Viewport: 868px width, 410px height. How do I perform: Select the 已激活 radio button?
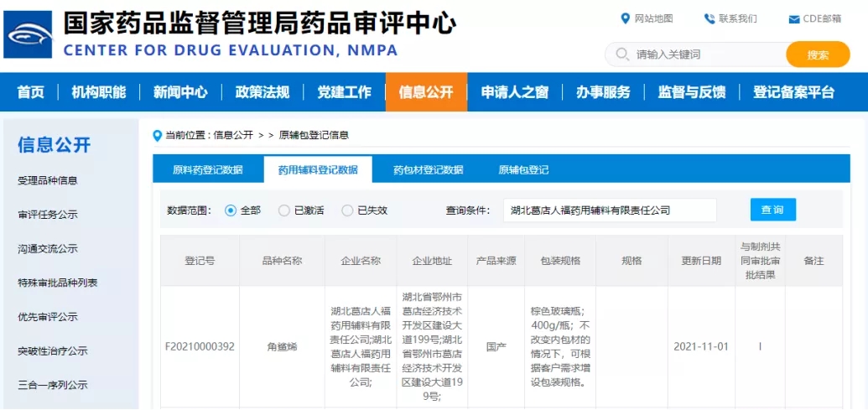click(x=284, y=210)
